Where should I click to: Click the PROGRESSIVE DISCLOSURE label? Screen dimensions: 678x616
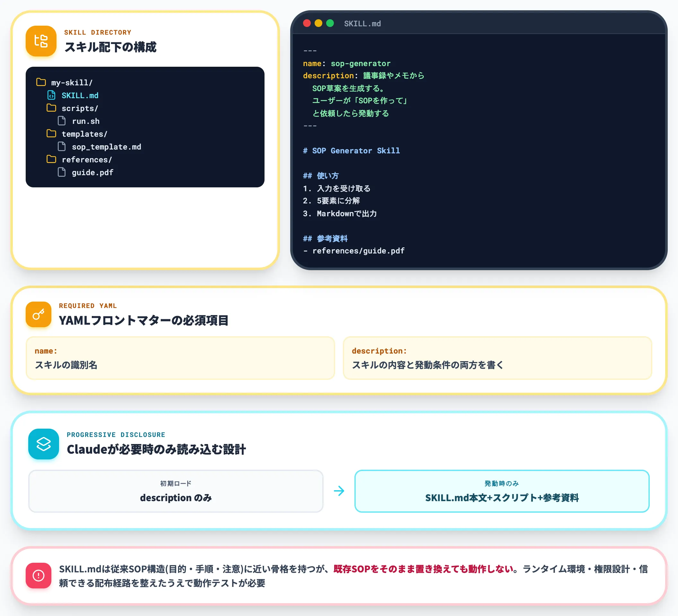pos(116,434)
